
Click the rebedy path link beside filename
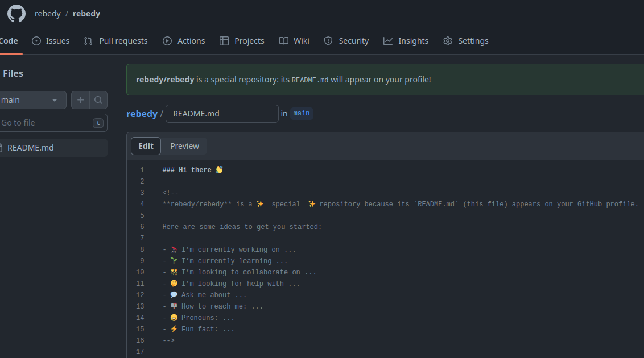(142, 114)
